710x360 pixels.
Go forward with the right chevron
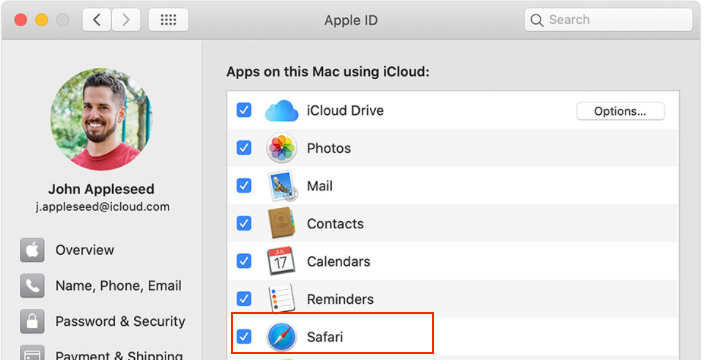click(x=126, y=20)
